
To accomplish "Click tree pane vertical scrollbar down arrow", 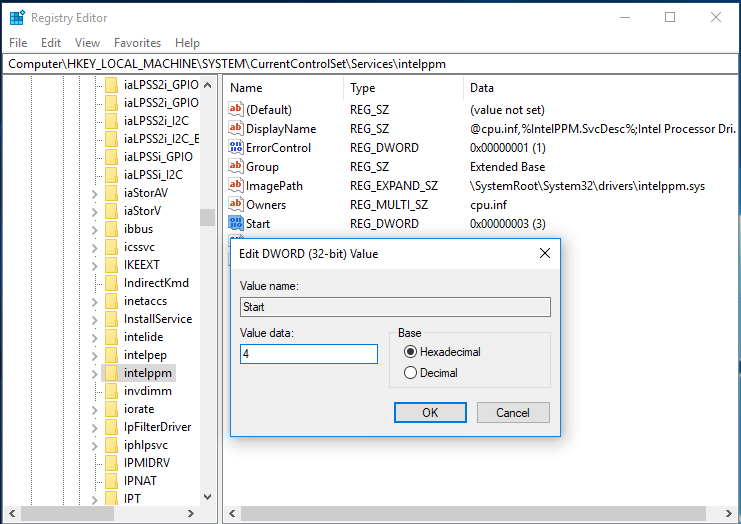I will tap(207, 497).
